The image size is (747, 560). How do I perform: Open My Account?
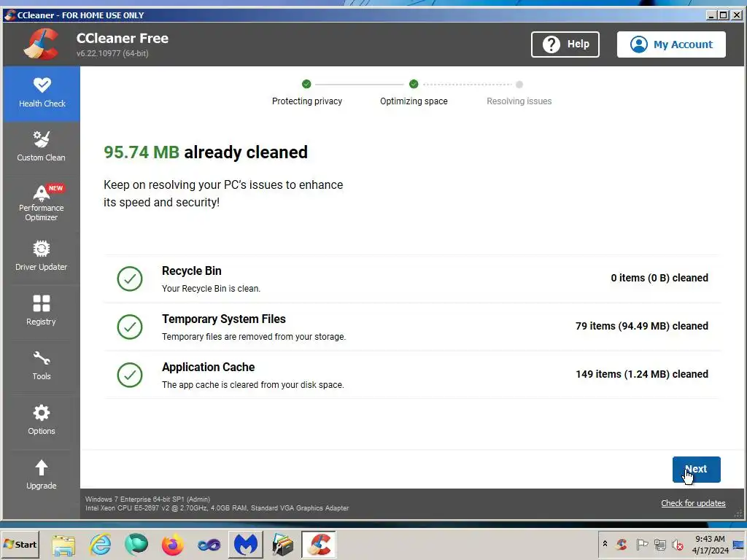(x=671, y=44)
